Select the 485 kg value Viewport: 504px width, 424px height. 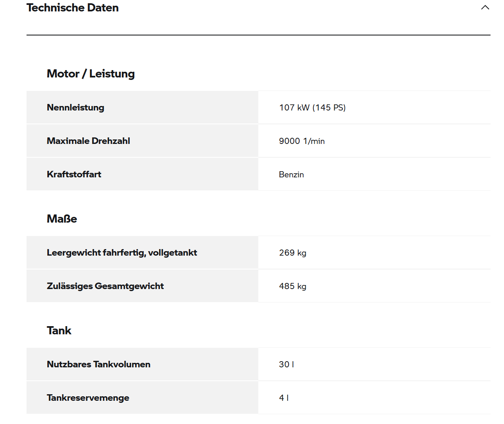click(x=293, y=286)
